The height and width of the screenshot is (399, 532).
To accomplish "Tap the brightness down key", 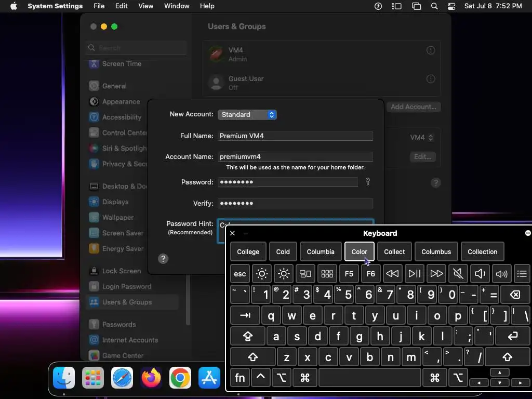I will (262, 273).
